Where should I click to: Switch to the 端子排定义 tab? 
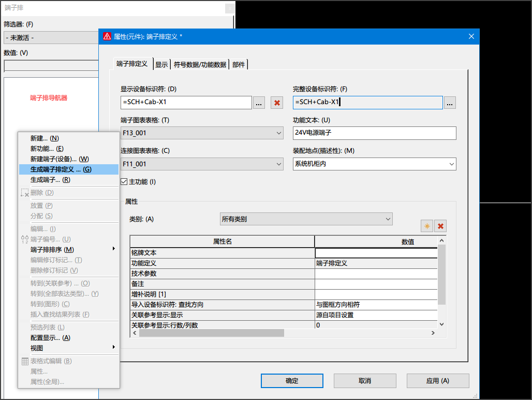coord(132,64)
